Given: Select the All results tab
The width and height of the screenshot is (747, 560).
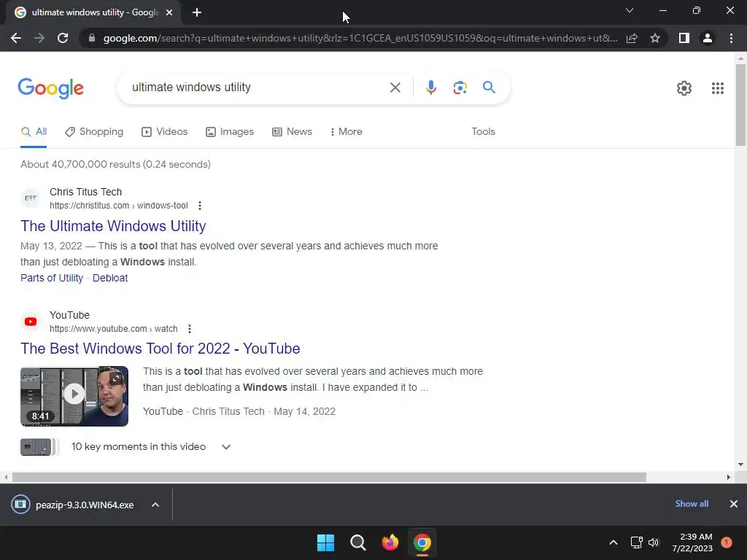Looking at the screenshot, I should [x=34, y=132].
